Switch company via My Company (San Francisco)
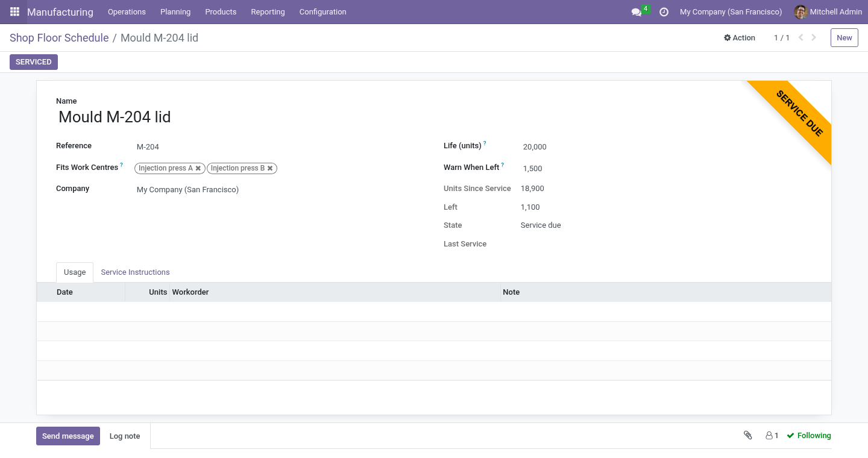This screenshot has height=458, width=868. point(731,12)
